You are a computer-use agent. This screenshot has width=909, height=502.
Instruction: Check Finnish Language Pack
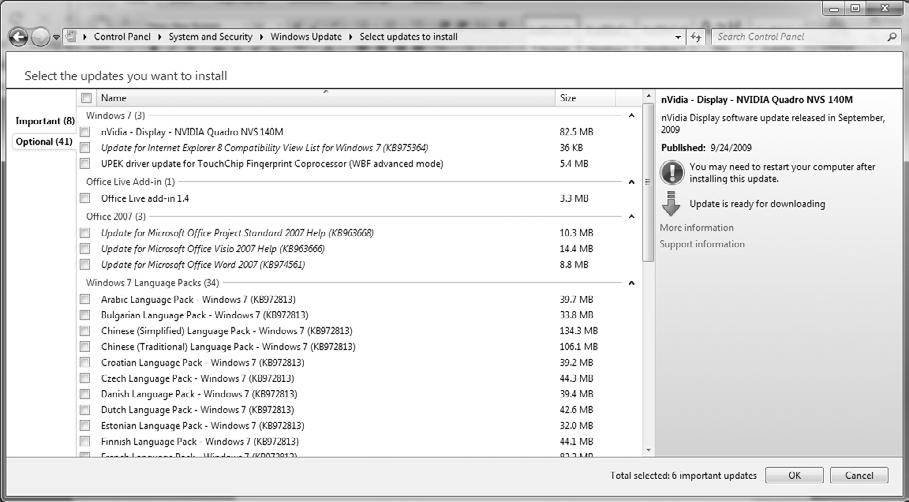85,441
